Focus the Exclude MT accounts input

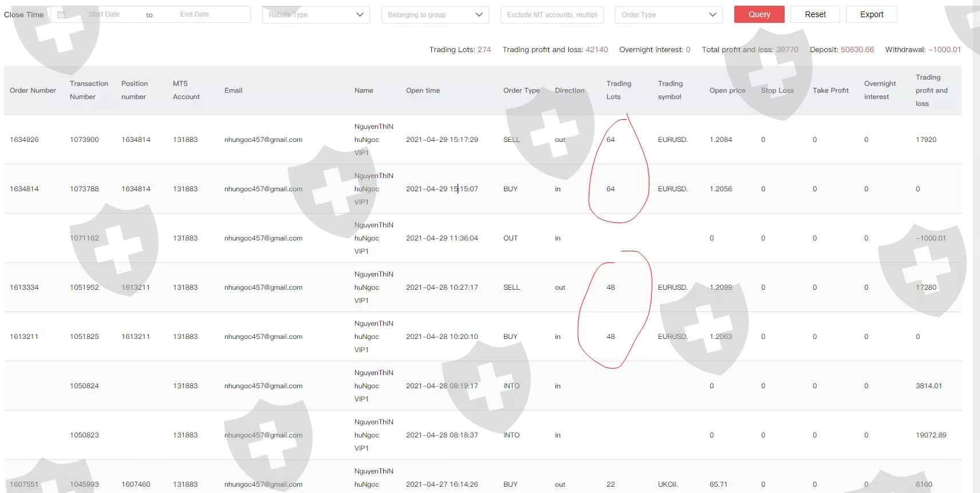click(x=552, y=14)
